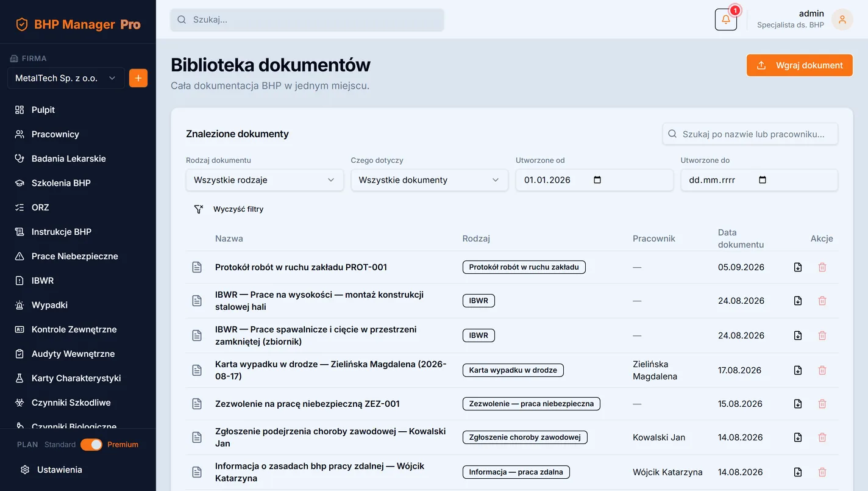Click file icon of Zezwolenie ZEZ-001 row
This screenshot has width=868, height=491.
(x=197, y=404)
